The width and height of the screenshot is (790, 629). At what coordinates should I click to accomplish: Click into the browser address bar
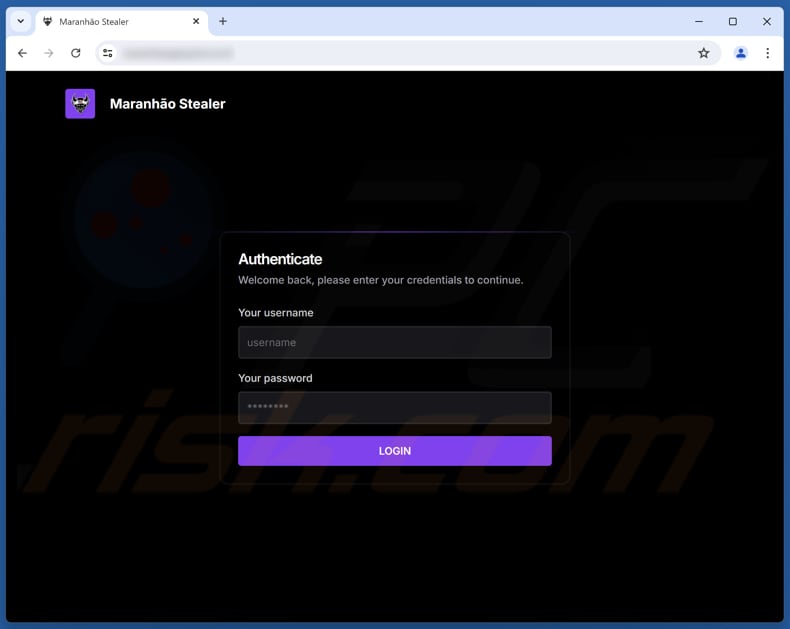[400, 53]
